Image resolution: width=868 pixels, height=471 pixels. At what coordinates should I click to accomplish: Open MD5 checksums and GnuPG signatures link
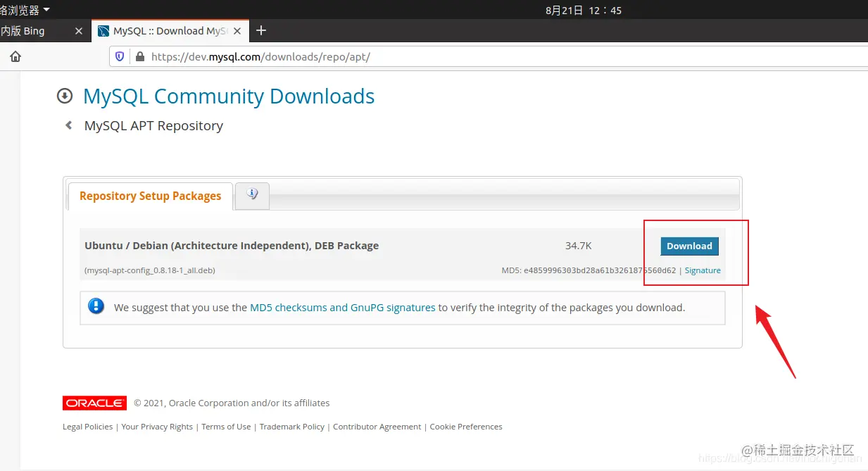point(343,308)
